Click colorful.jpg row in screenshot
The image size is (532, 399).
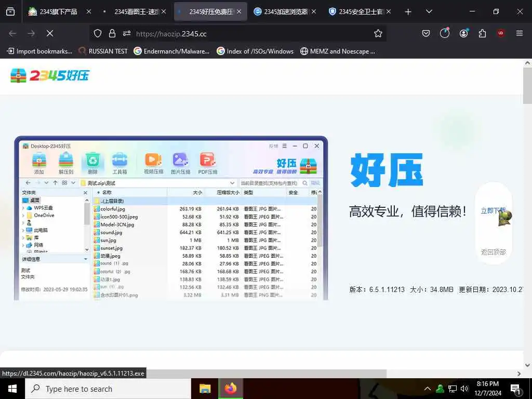206,209
